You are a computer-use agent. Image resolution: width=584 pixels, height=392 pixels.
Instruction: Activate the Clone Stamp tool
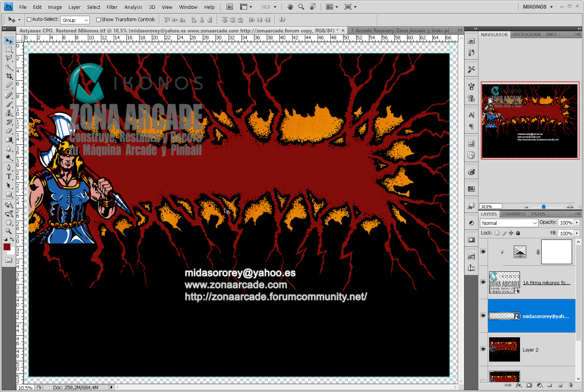[x=9, y=113]
